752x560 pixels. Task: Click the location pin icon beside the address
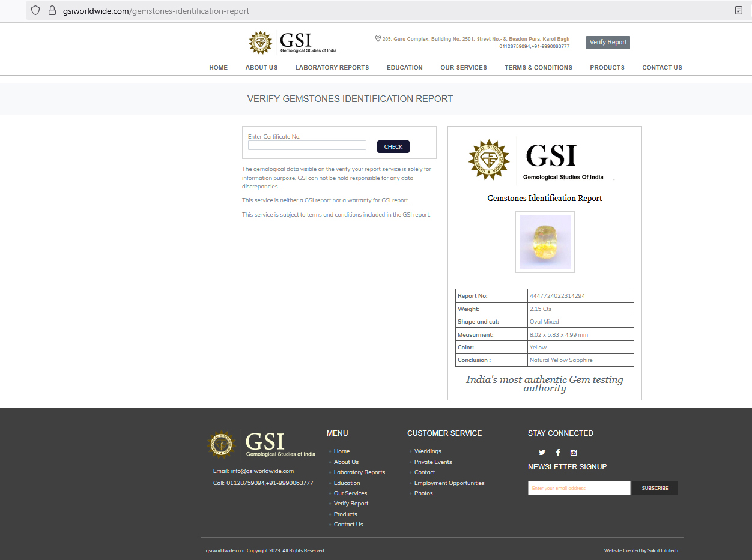coord(378,38)
